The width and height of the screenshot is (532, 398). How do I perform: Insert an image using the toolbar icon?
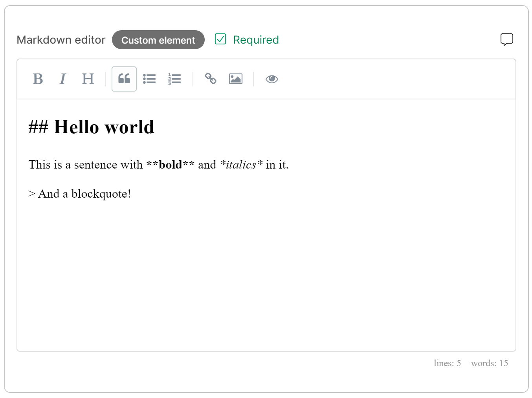click(x=235, y=79)
